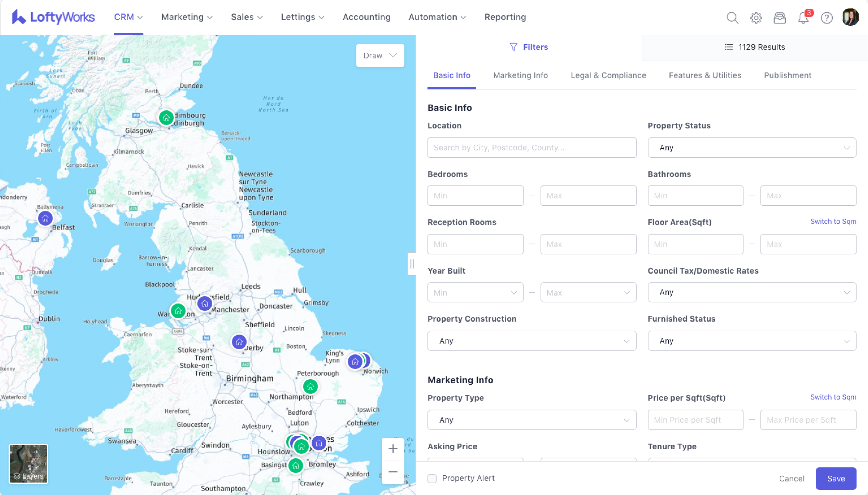This screenshot has width=868, height=495.
Task: Click the purple property marker near Belfast
Action: coord(45,218)
